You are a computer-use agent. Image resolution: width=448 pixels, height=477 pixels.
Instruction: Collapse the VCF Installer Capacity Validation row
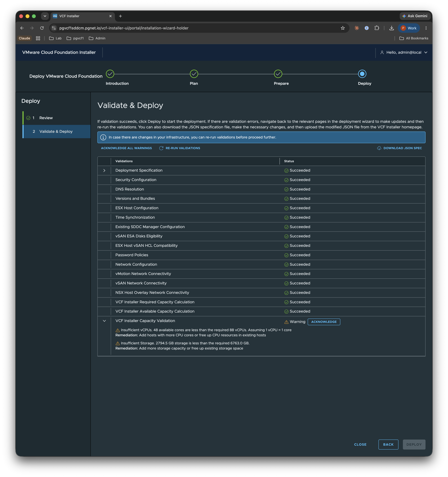point(104,321)
